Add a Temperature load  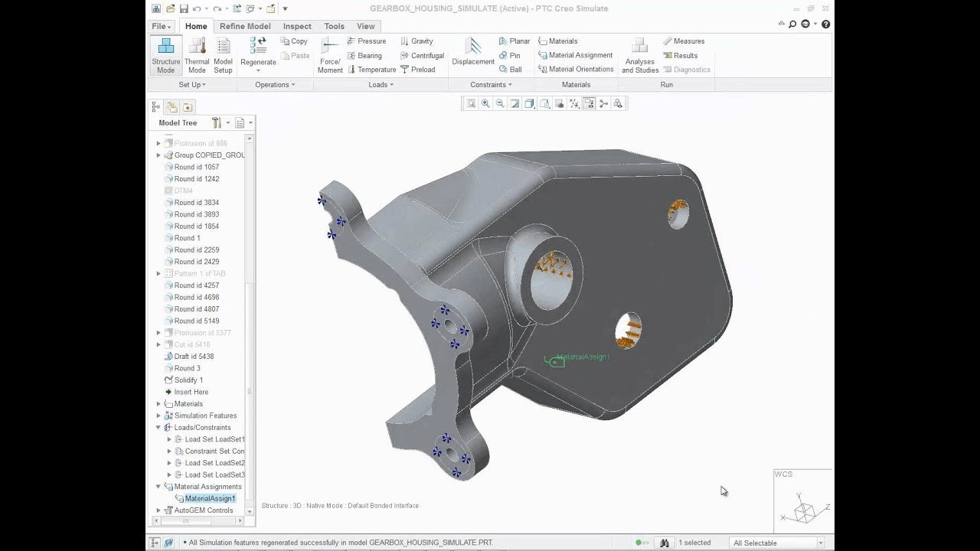coord(371,70)
